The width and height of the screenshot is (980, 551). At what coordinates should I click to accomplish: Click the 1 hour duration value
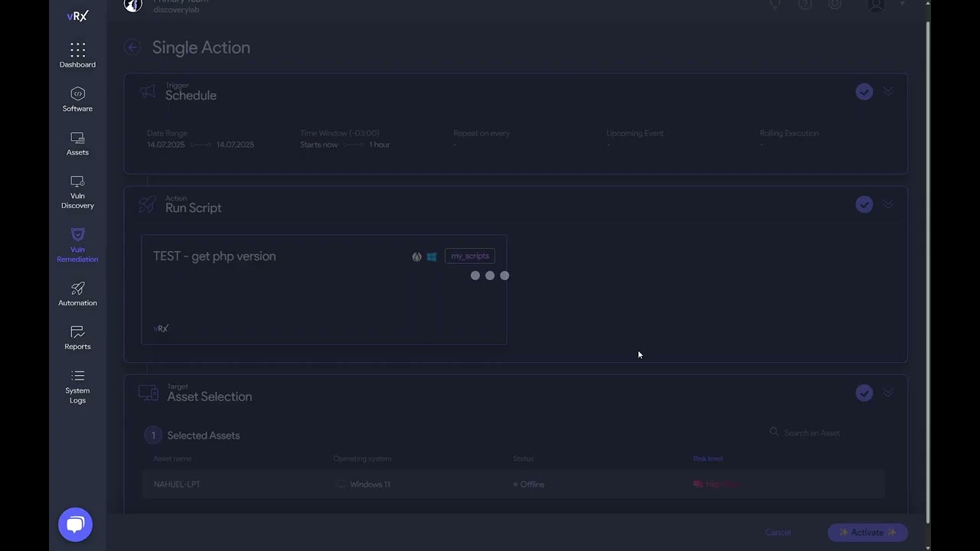pos(380,145)
